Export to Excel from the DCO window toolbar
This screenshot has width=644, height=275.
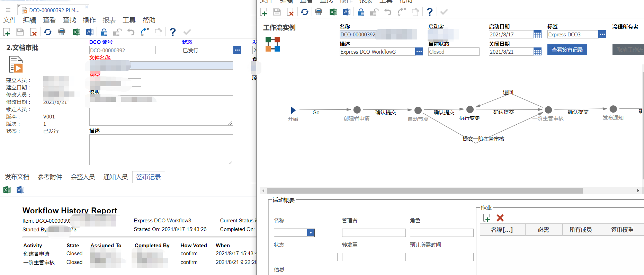point(76,32)
